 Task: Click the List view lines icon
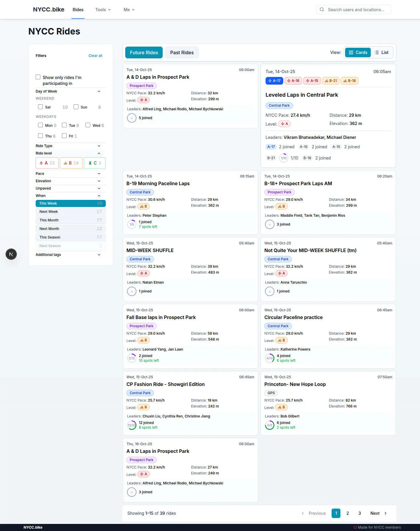point(377,52)
